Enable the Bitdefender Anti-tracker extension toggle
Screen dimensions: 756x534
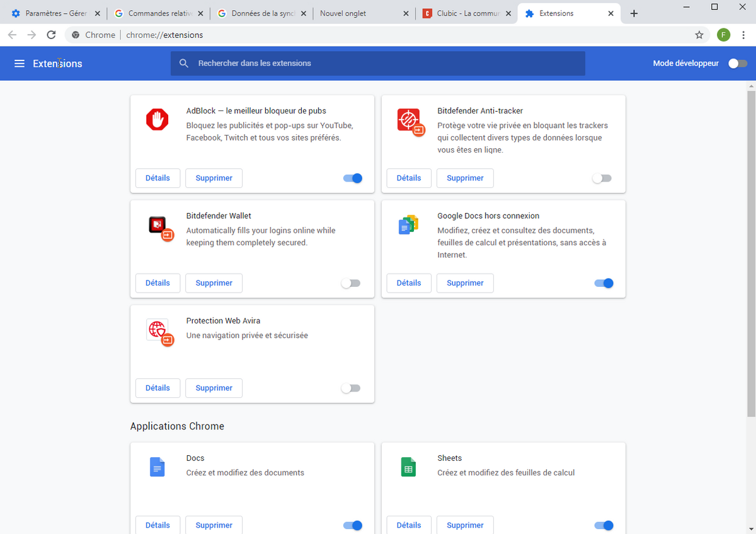point(602,178)
